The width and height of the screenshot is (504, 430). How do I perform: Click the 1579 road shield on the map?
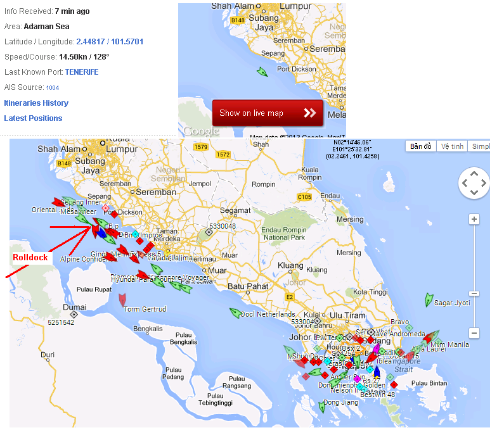201,147
